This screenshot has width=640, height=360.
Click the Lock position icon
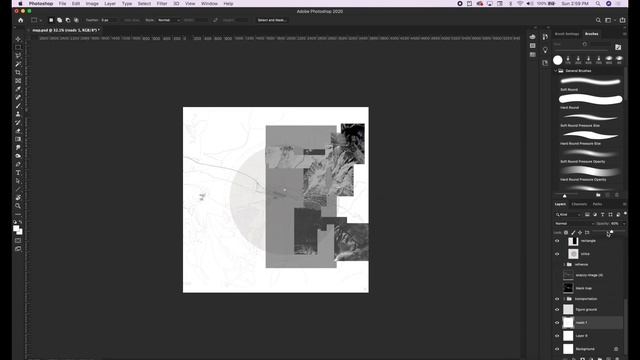tap(580, 233)
